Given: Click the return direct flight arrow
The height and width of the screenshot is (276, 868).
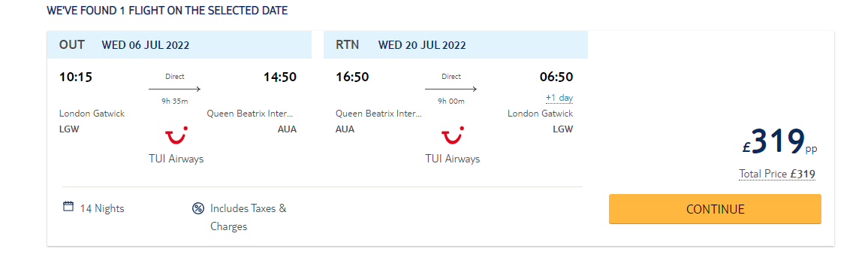Looking at the screenshot, I should point(451,89).
